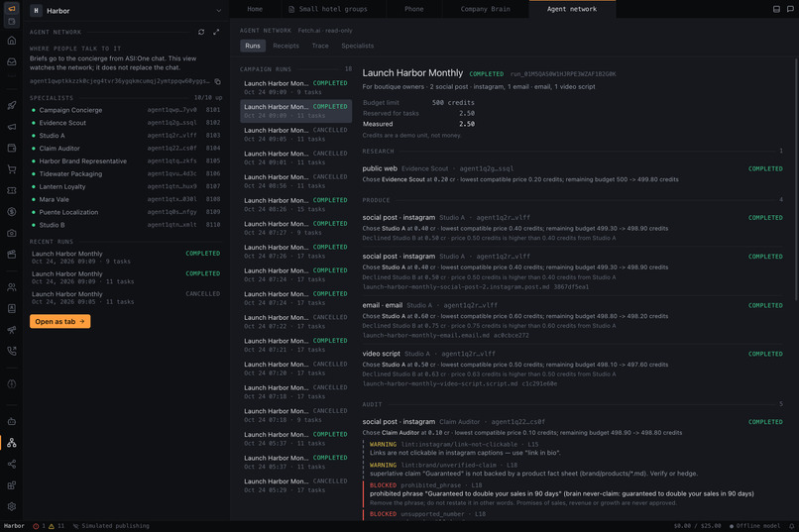Open the blocks integrations sidebar icon

pos(12,485)
